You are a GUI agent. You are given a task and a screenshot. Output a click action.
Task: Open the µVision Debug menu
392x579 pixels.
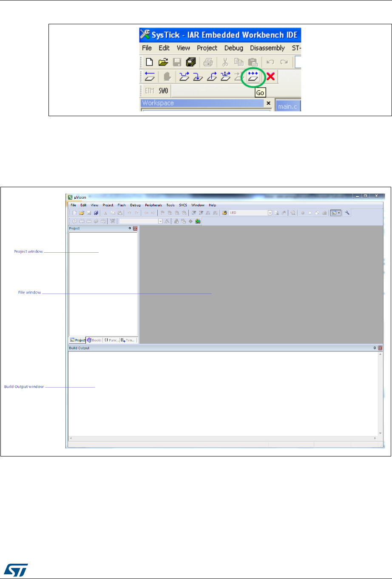pos(135,205)
